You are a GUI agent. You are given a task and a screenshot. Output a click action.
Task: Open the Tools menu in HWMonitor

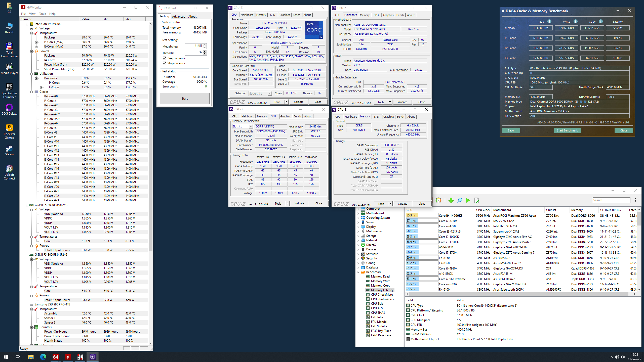tap(42, 14)
